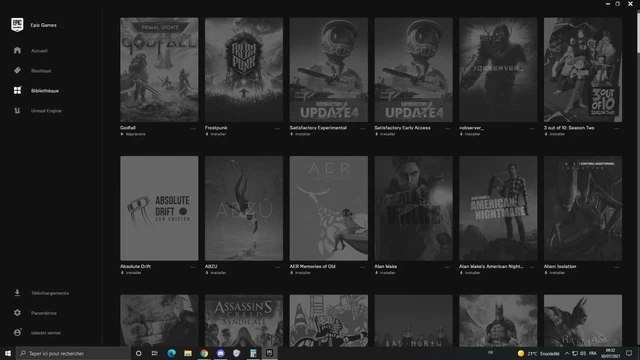The width and height of the screenshot is (640, 360).
Task: Click the weather sun icon in taskbar
Action: pyautogui.click(x=520, y=353)
